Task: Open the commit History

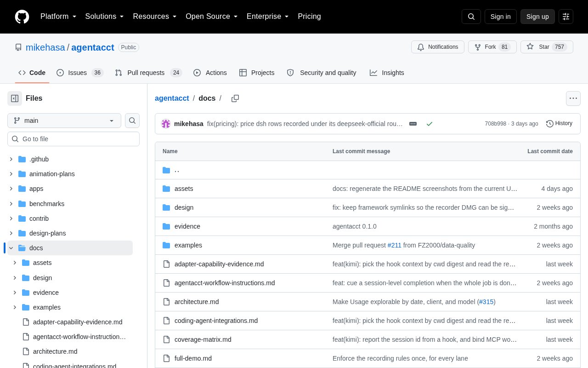Action: click(559, 124)
